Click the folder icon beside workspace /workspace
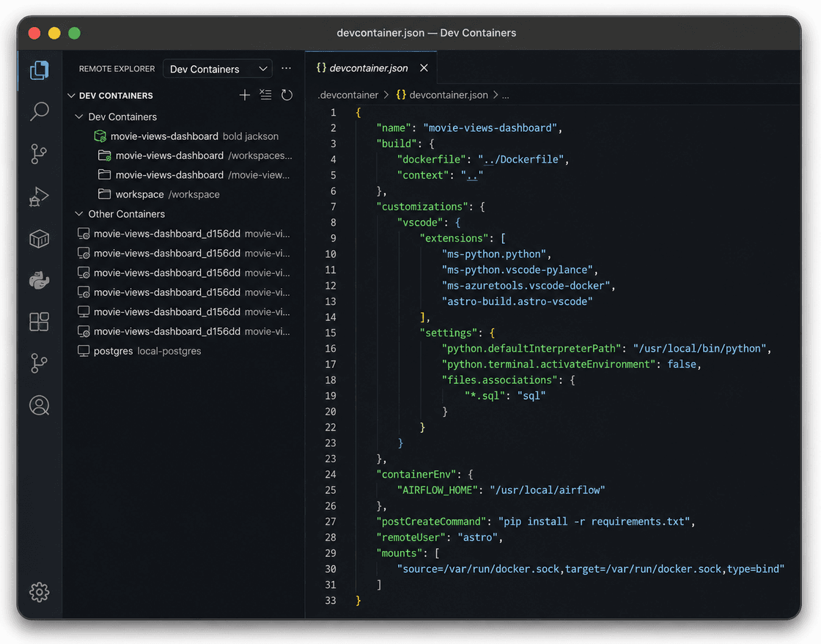821x644 pixels. pos(105,194)
